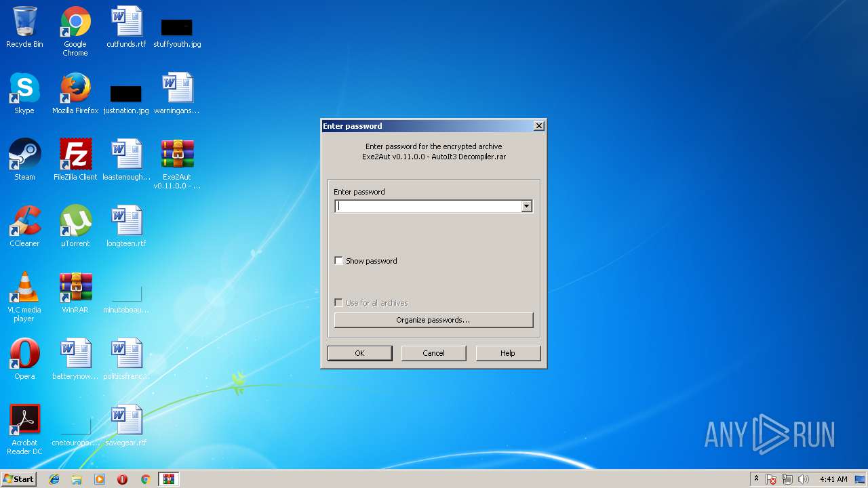Image resolution: width=868 pixels, height=488 pixels.
Task: Open the Windows Start menu
Action: (18, 479)
